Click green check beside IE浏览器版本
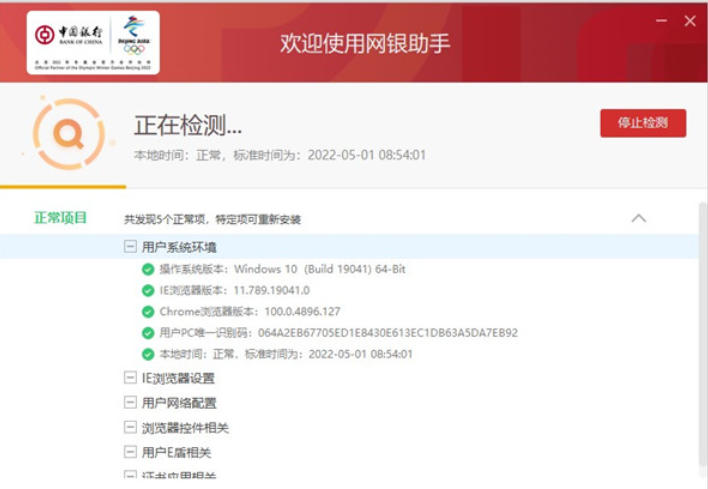The width and height of the screenshot is (708, 489). pyautogui.click(x=148, y=290)
